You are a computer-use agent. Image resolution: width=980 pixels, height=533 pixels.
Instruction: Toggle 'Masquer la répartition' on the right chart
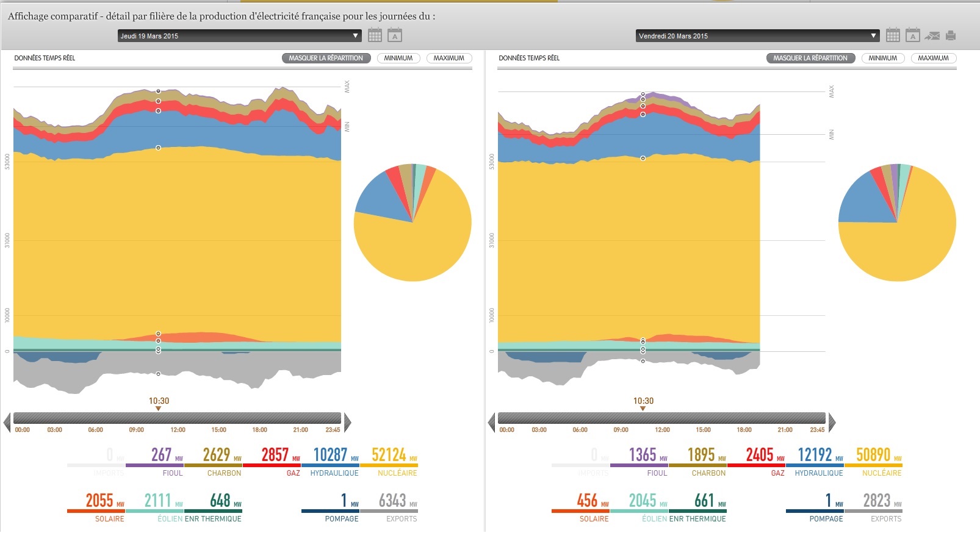tap(810, 58)
